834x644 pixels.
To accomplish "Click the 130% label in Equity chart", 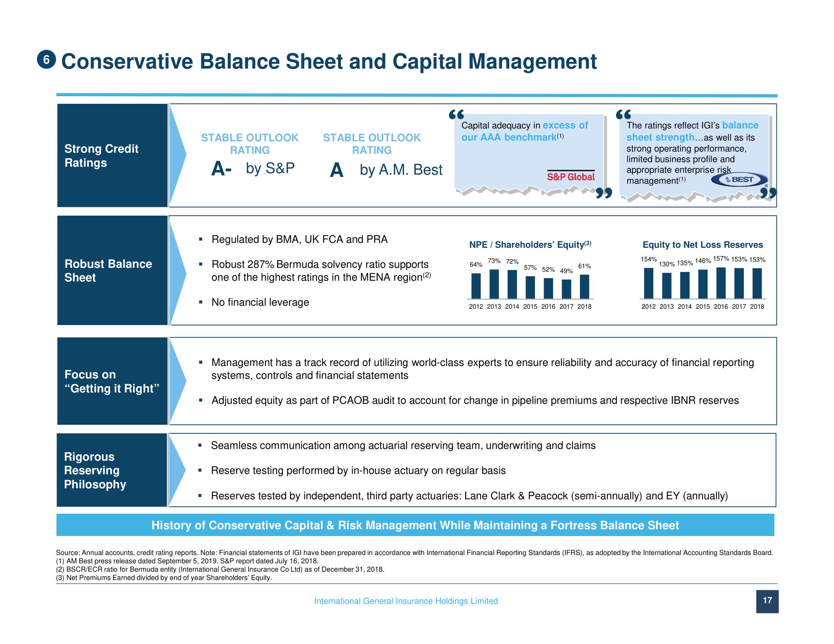I will (667, 264).
